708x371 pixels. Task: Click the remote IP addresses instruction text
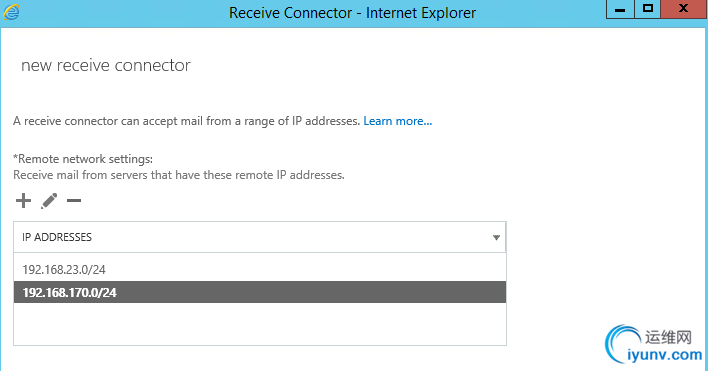[179, 175]
